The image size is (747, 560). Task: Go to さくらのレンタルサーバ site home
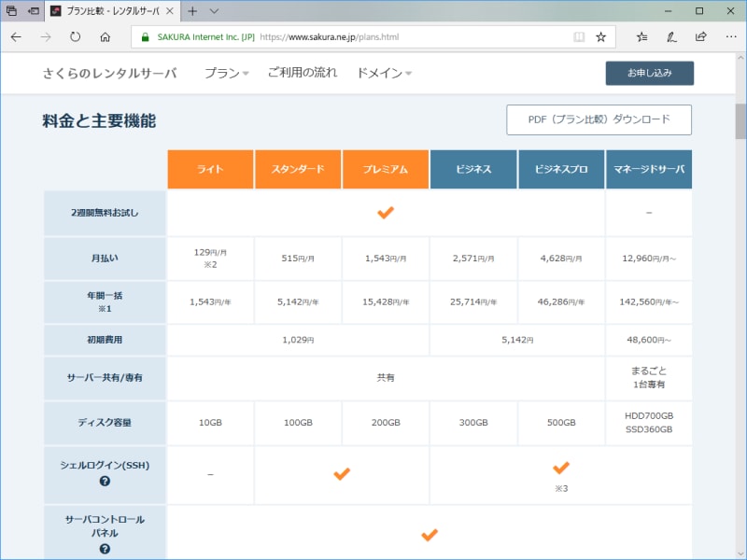pos(109,74)
